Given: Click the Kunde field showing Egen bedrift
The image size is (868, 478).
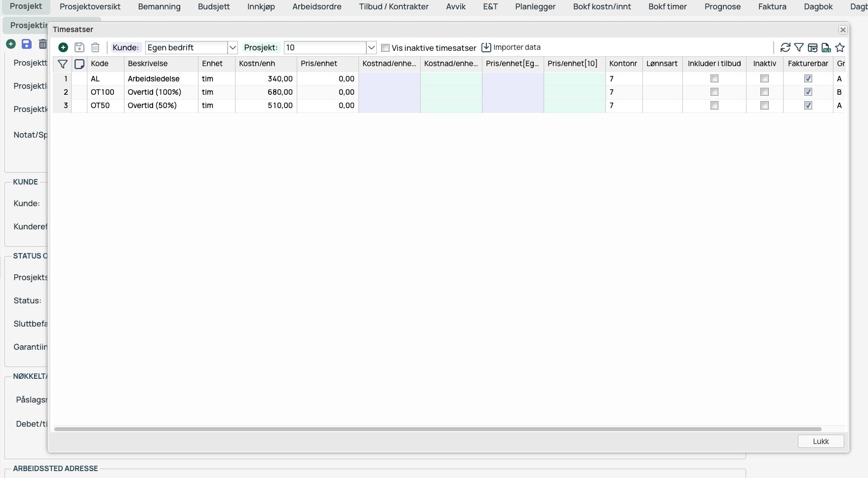Looking at the screenshot, I should pos(186,47).
